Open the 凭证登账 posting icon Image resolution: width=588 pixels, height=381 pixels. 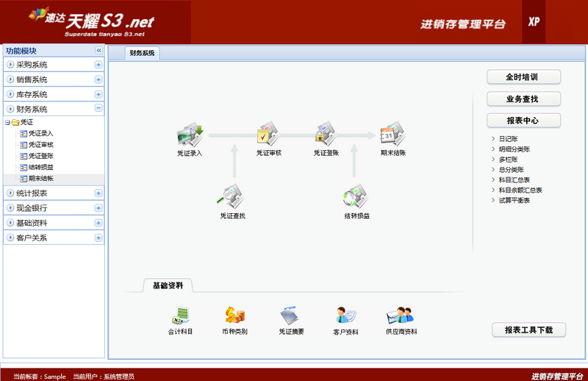pos(326,135)
